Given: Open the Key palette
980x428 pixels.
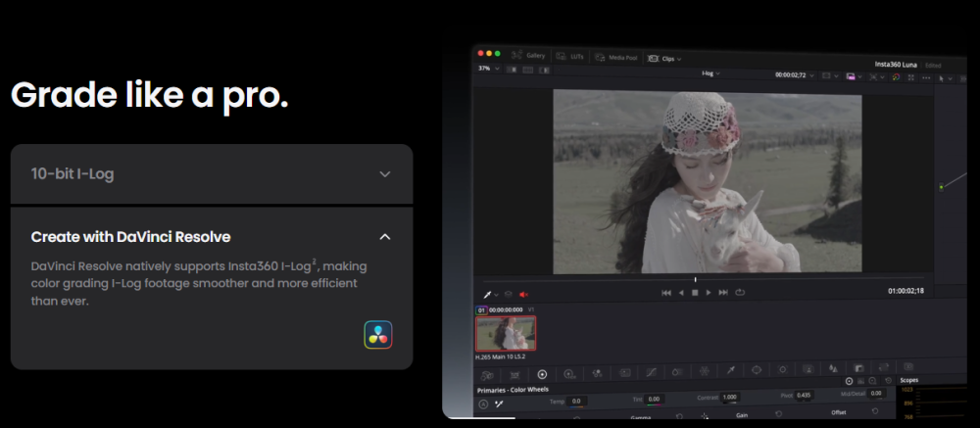Looking at the screenshot, I should (x=859, y=368).
